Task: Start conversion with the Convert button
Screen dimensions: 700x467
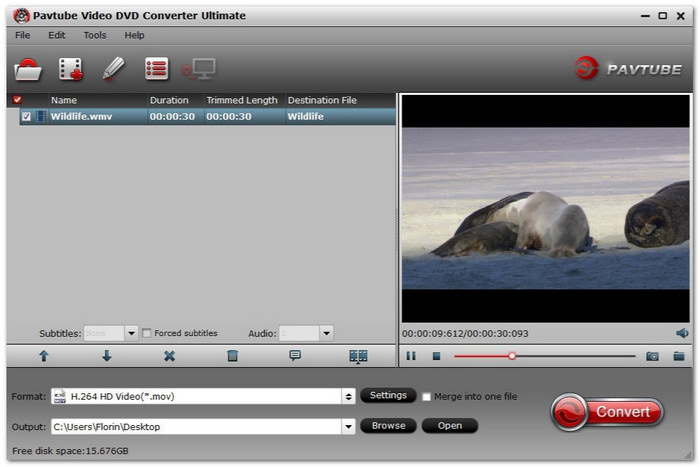Action: tap(608, 412)
